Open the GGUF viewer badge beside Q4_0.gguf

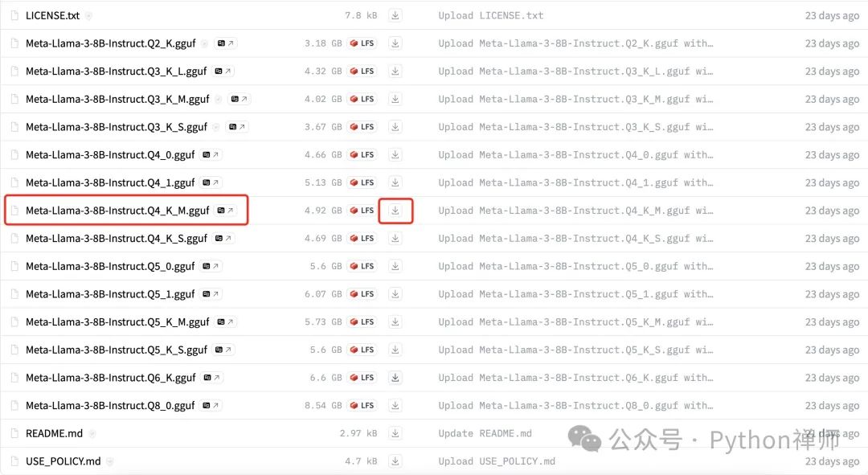point(211,154)
